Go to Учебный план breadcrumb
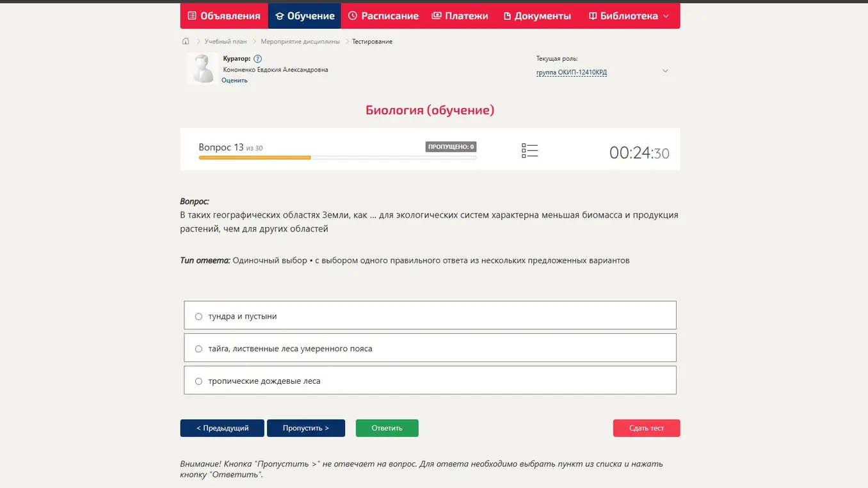Image resolution: width=868 pixels, height=488 pixels. (225, 41)
